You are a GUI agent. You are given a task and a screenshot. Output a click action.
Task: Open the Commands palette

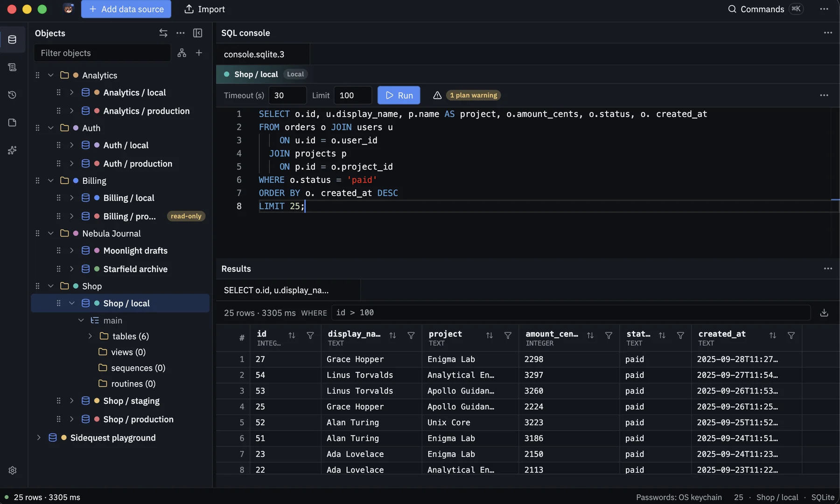tap(766, 9)
